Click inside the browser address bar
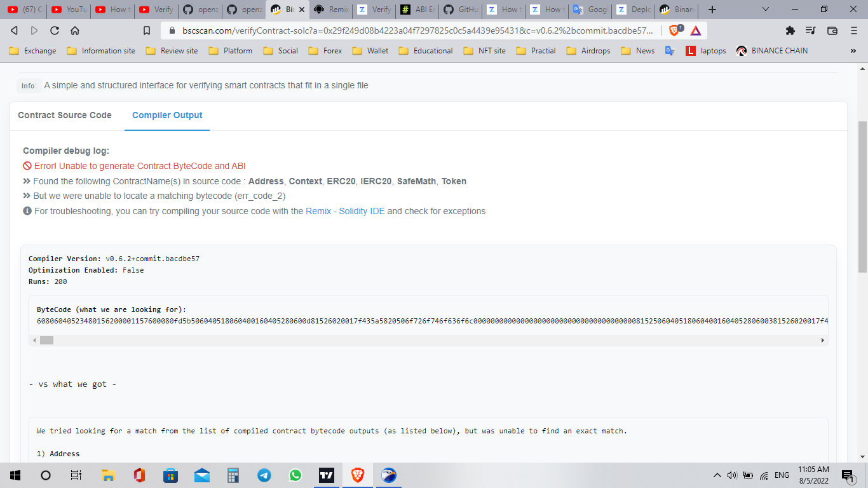This screenshot has width=868, height=488. (x=381, y=30)
